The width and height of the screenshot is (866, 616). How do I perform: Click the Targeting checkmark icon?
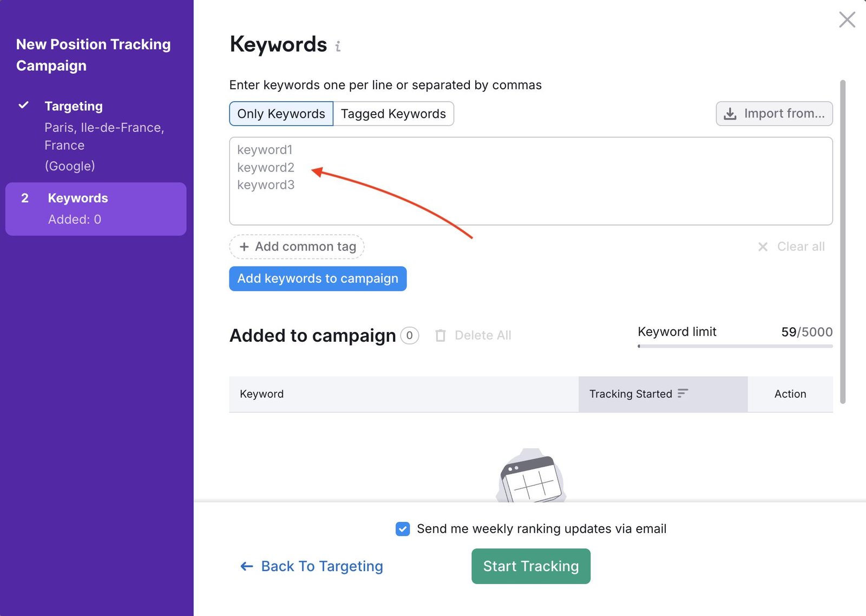tap(23, 105)
